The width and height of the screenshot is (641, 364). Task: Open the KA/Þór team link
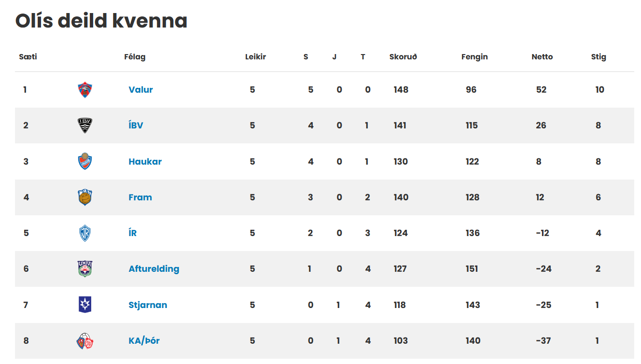pyautogui.click(x=144, y=341)
